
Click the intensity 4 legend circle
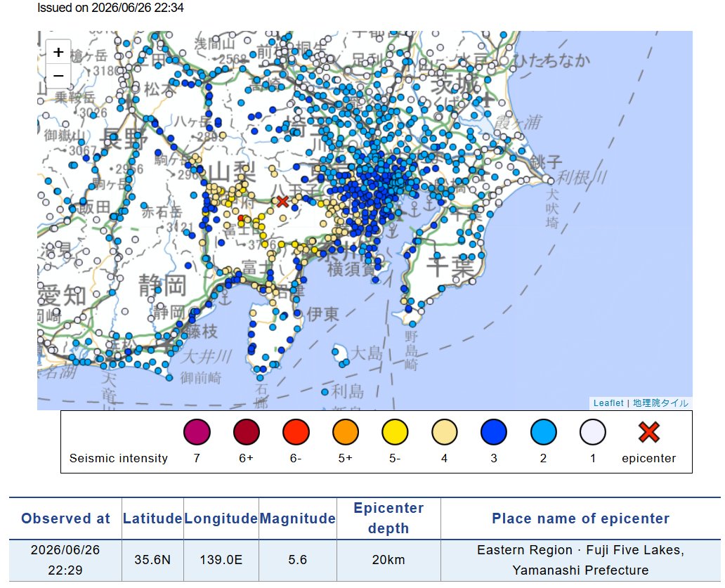point(444,432)
